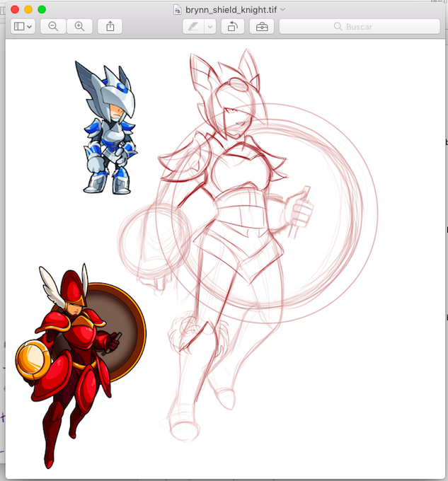Expand the highlight options dropdown arrow

[210, 27]
